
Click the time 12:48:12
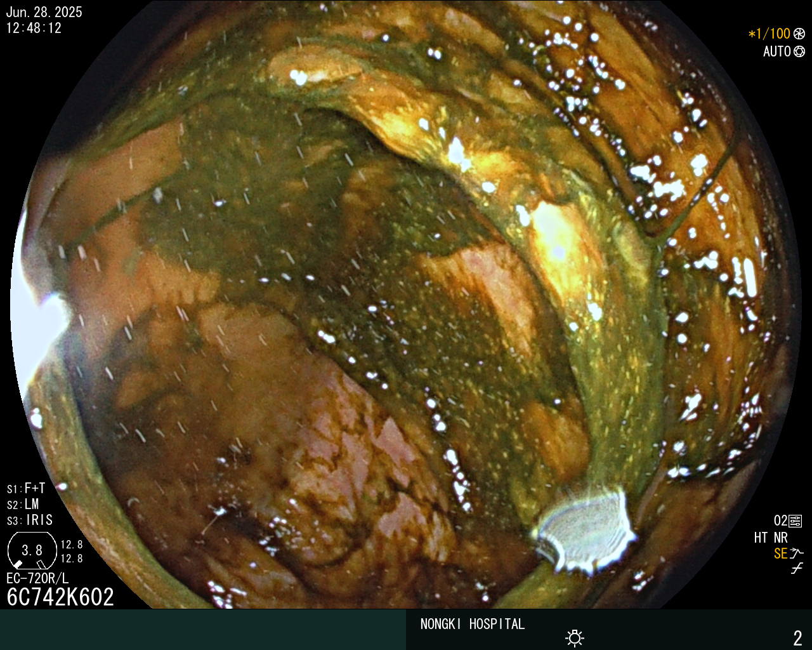34,28
